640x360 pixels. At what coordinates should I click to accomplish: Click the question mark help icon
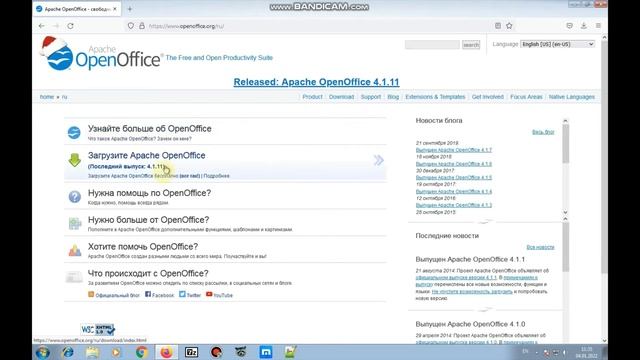[x=74, y=197]
